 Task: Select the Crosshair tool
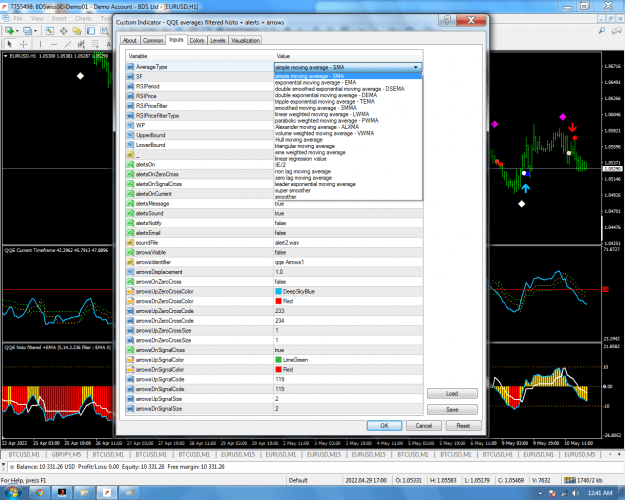coord(24,44)
